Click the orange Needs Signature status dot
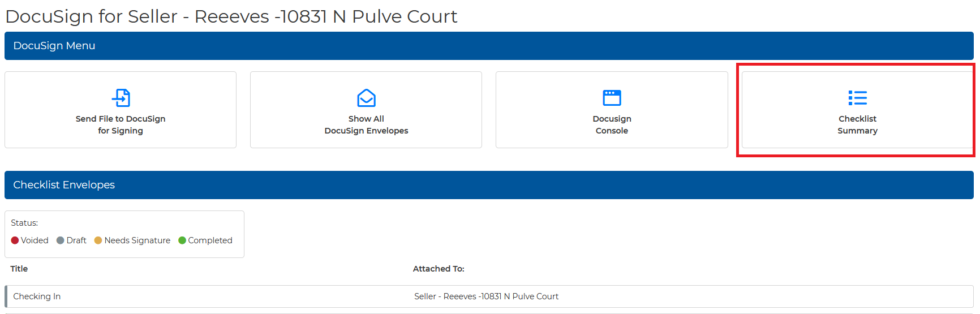 (98, 240)
